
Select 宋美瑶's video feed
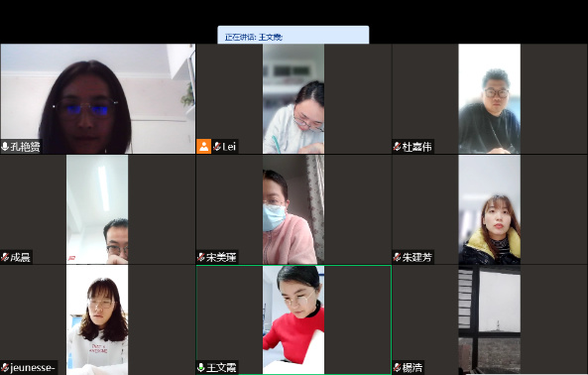point(294,209)
